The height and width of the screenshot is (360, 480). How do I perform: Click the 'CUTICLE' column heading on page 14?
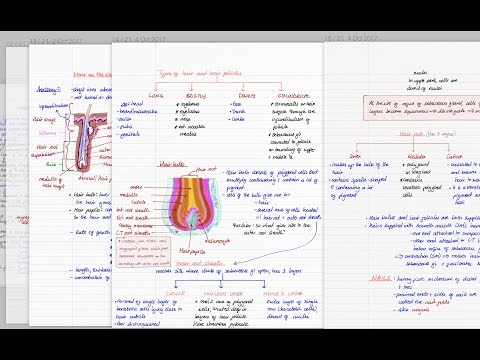(x=175, y=294)
